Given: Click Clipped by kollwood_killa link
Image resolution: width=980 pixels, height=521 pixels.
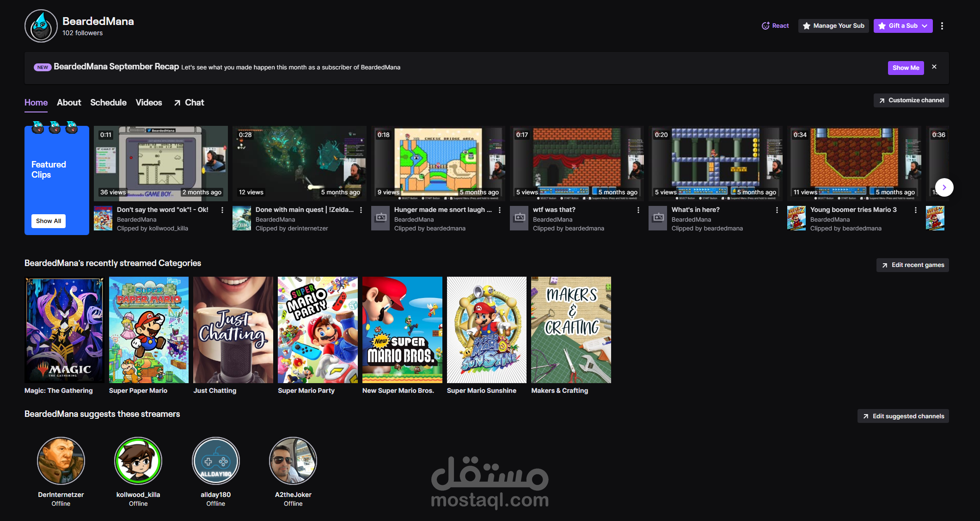Looking at the screenshot, I should click(x=153, y=229).
